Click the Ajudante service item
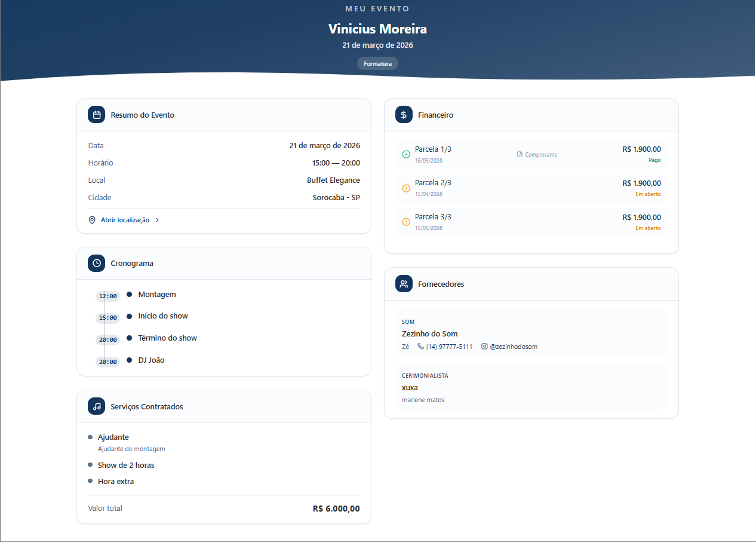Screen dimensions: 756x542 pyautogui.click(x=113, y=437)
